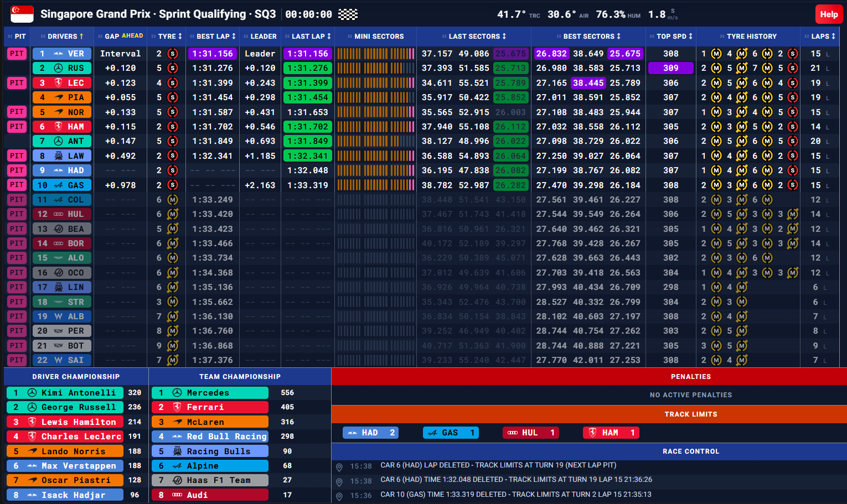Click the PIT badge for LEC
The width and height of the screenshot is (847, 504).
click(17, 83)
